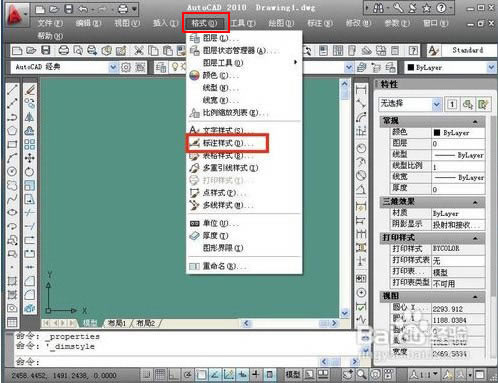The image size is (498, 383).
Task: Toggle Object Snap Tracking in status bar
Action: click(x=215, y=375)
